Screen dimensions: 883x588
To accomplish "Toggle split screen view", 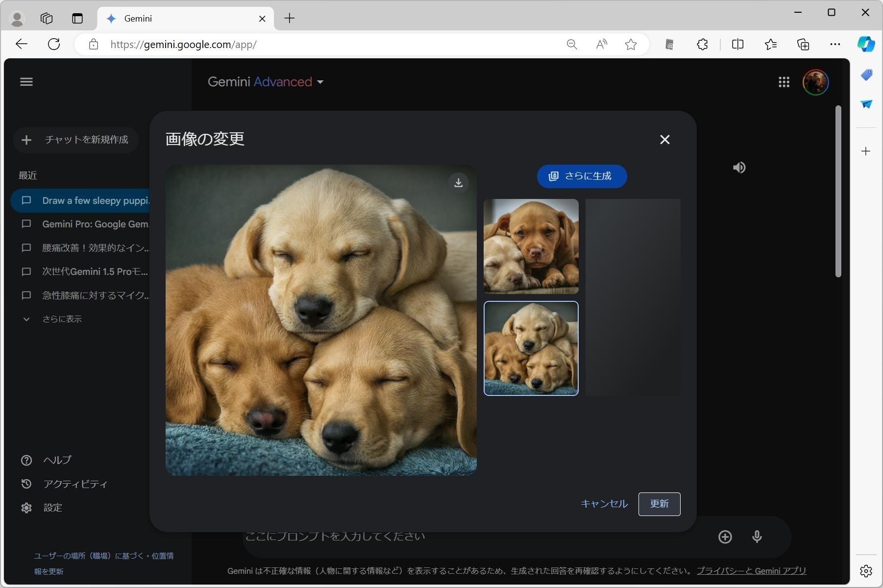I will pos(737,45).
